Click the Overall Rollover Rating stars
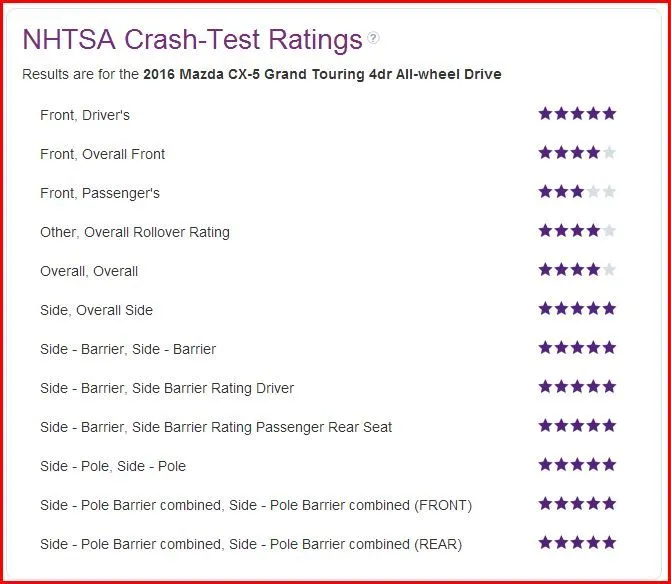 [577, 231]
